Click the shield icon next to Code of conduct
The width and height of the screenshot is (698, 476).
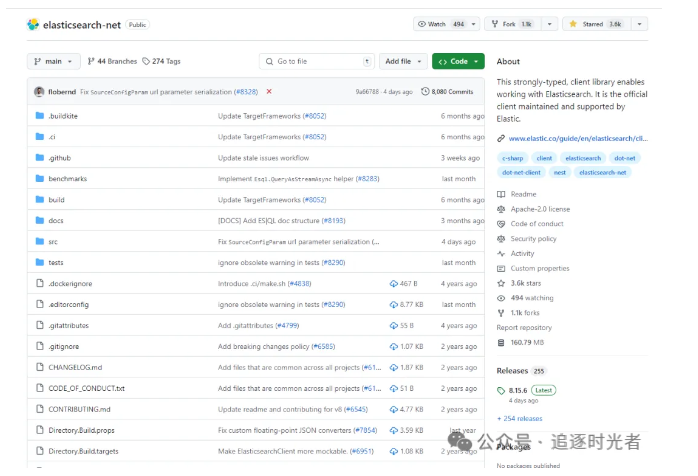pos(501,224)
